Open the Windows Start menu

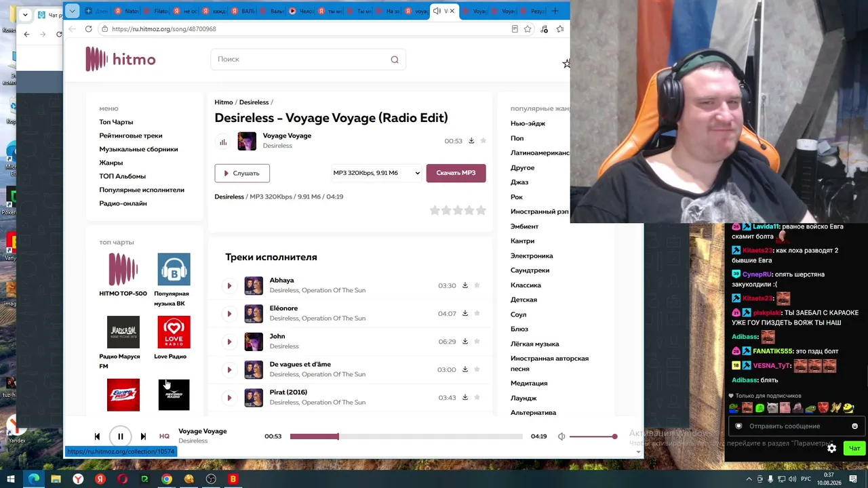[x=11, y=479]
